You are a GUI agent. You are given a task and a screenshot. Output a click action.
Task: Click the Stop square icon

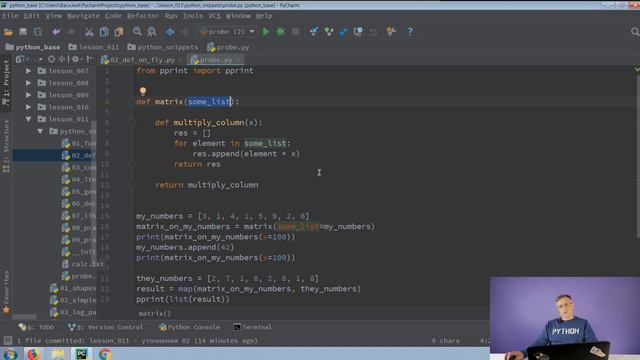296,32
